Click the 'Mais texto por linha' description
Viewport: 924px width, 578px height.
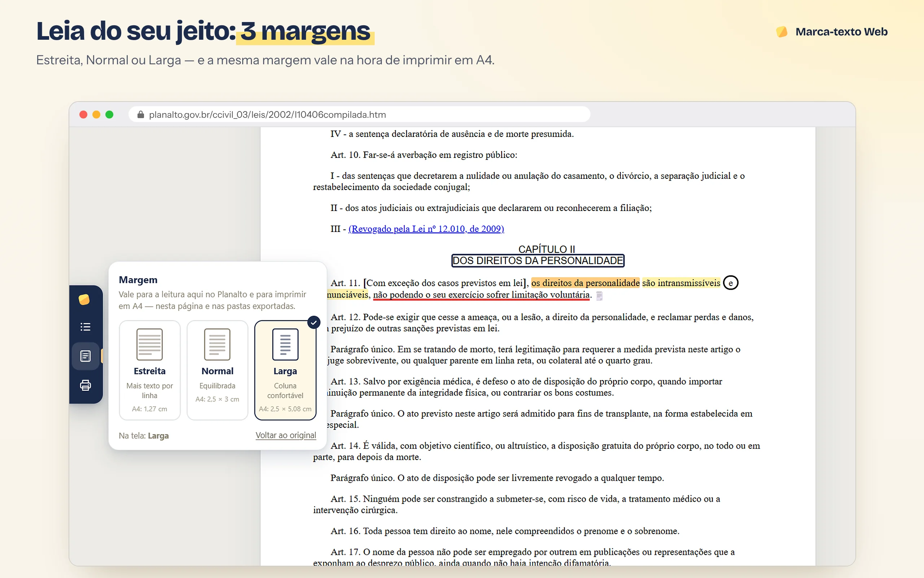tap(150, 391)
